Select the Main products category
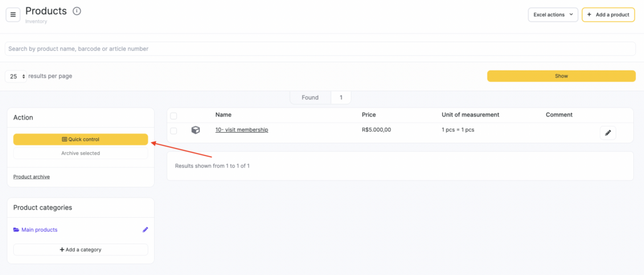 click(x=39, y=230)
